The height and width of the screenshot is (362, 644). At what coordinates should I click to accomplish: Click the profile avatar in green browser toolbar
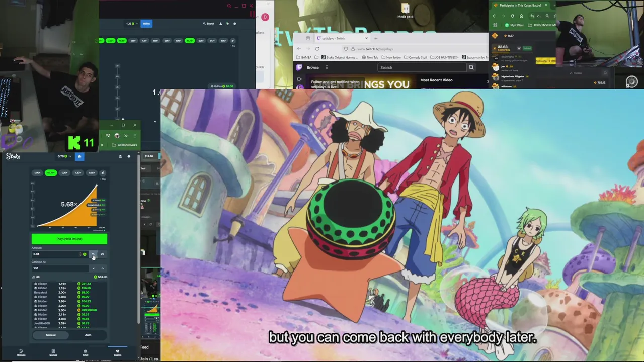tap(117, 136)
